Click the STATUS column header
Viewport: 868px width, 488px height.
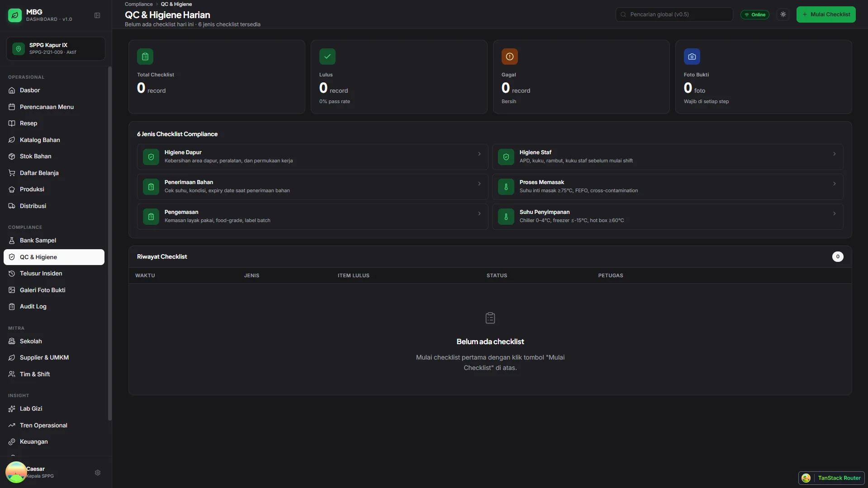click(x=497, y=275)
